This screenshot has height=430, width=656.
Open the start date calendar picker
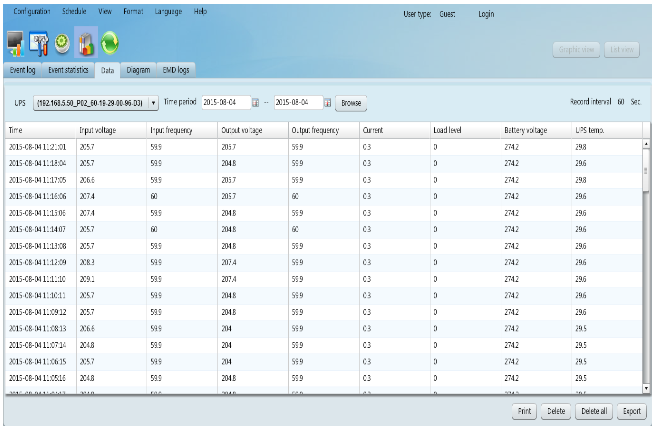[255, 103]
